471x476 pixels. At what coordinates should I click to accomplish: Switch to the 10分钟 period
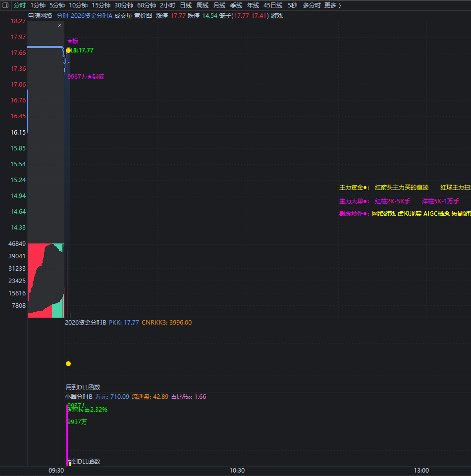pos(78,5)
